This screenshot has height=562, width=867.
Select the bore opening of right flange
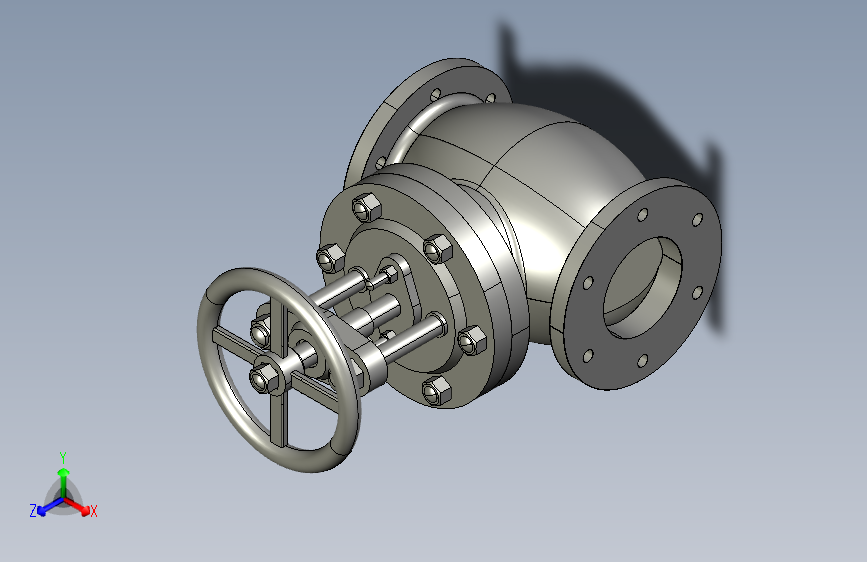pyautogui.click(x=642, y=287)
